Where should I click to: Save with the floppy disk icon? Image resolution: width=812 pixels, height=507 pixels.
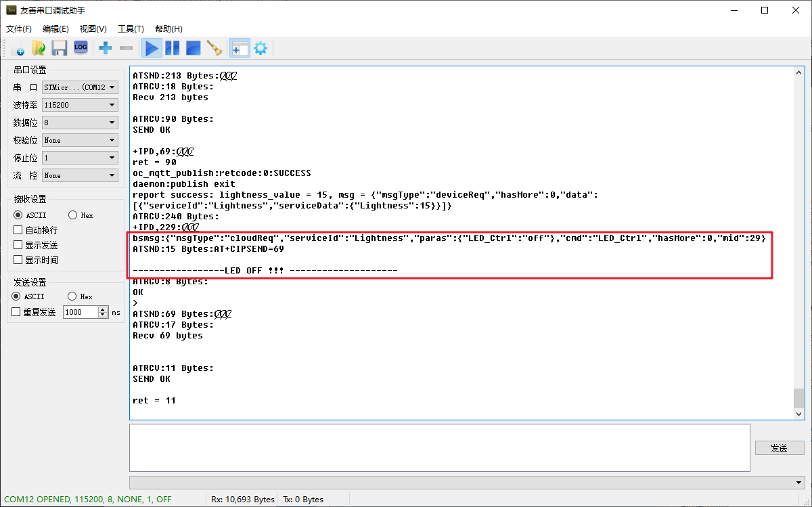(x=60, y=48)
